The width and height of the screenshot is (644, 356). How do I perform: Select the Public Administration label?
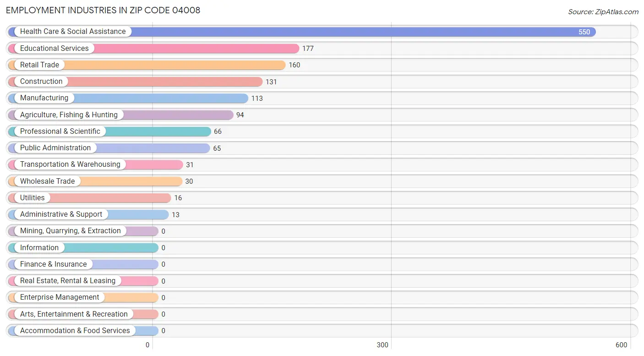(55, 148)
